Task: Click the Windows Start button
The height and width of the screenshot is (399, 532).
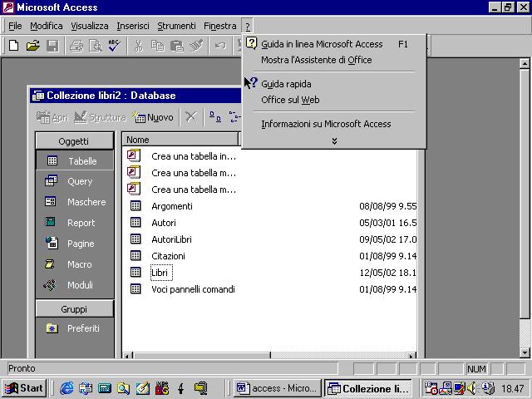Action: point(24,388)
